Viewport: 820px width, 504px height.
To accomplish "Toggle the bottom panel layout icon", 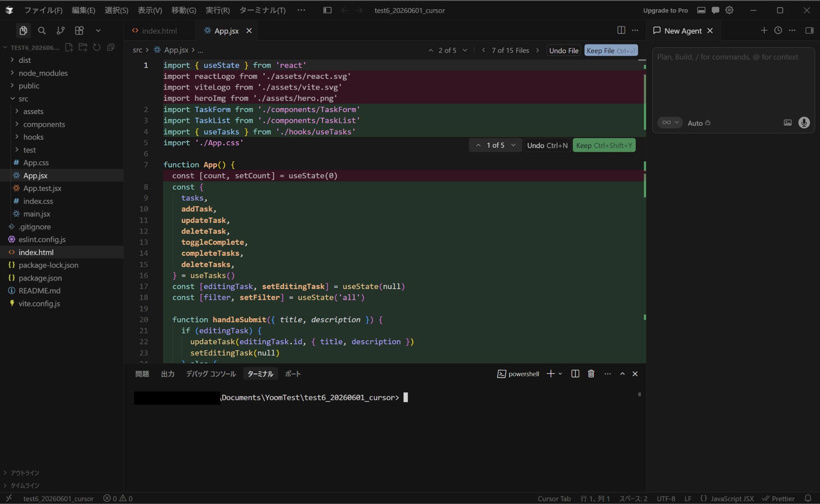I will (701, 10).
